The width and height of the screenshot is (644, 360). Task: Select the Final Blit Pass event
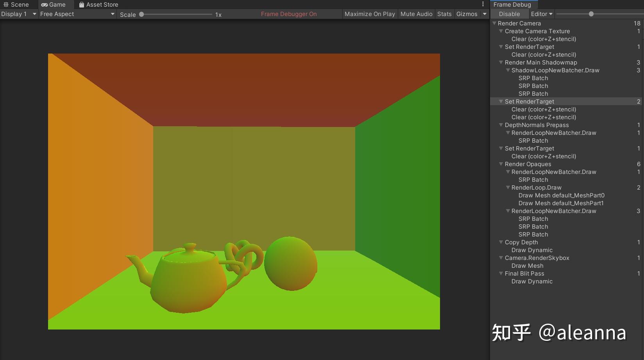pos(524,274)
